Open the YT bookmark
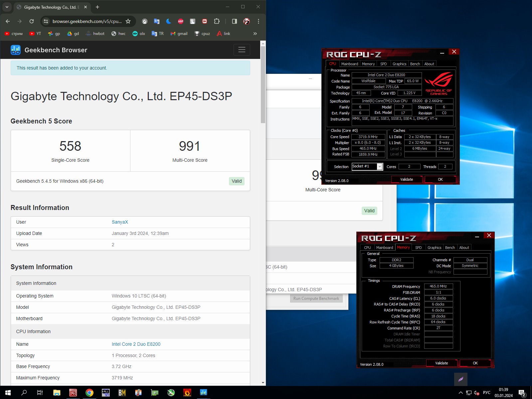Viewport: 532px width, 399px height. 35,34
